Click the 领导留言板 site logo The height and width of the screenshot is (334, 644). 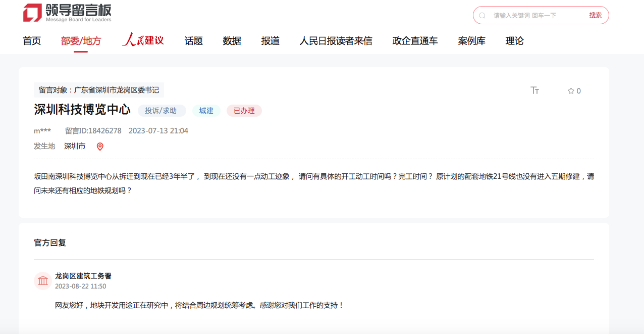[x=67, y=13]
